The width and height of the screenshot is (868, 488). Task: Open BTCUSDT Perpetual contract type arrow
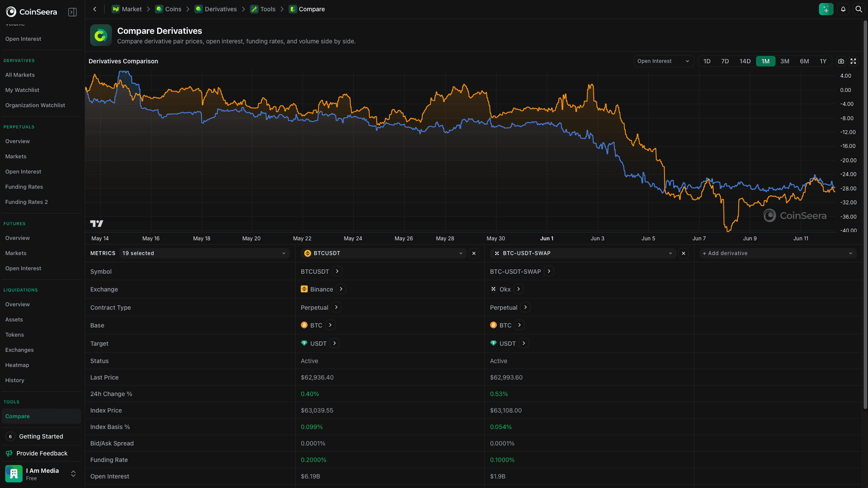(x=336, y=307)
